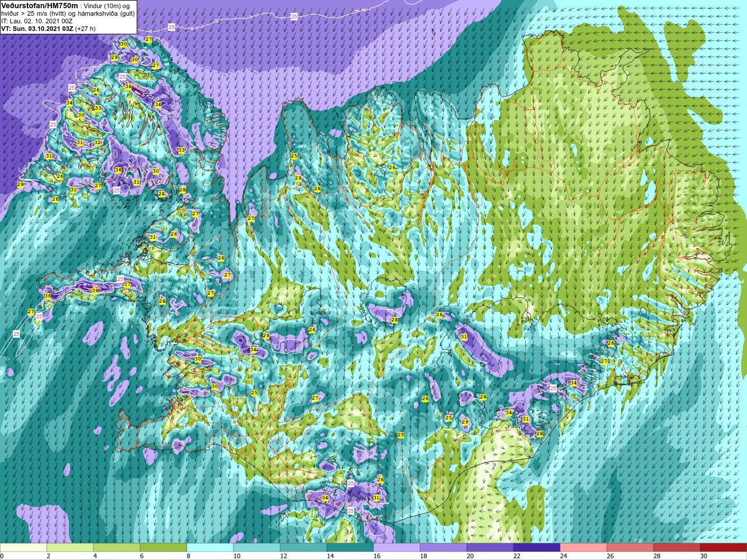Click the "0" tick on the color scale
This screenshot has width=747, height=560.
coord(2,556)
